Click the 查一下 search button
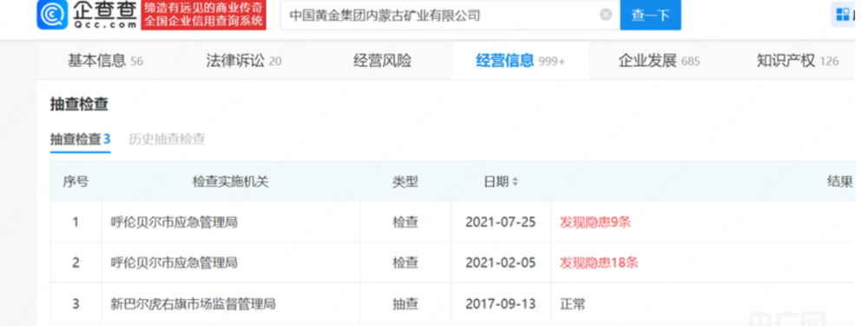 (x=650, y=15)
